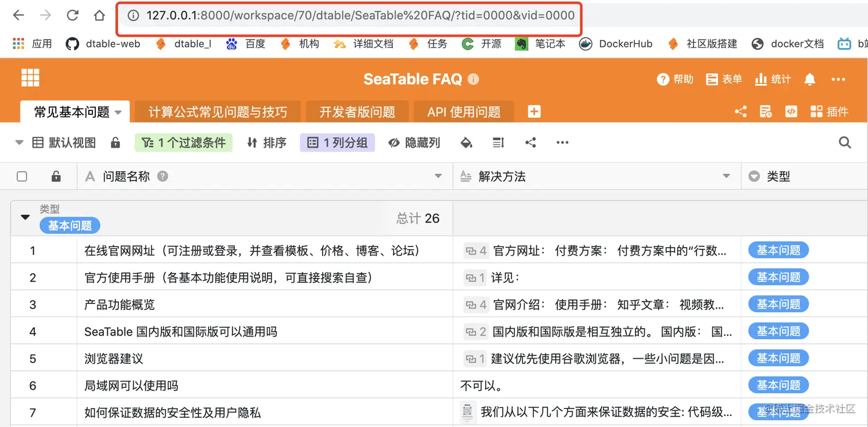Image resolution: width=868 pixels, height=427 pixels.
Task: Switch to 计算公式常见问题与技巧 tab
Action: (218, 112)
